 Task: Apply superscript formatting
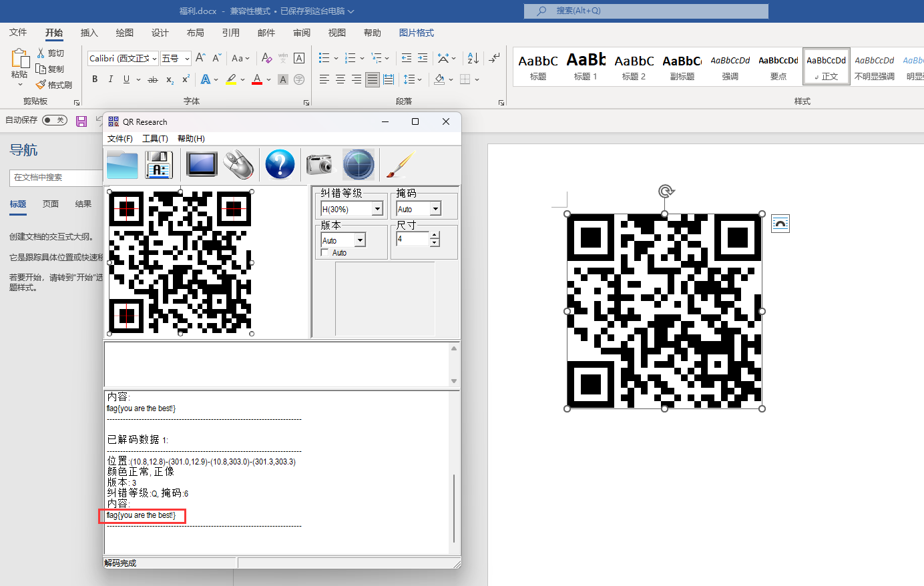coord(186,79)
